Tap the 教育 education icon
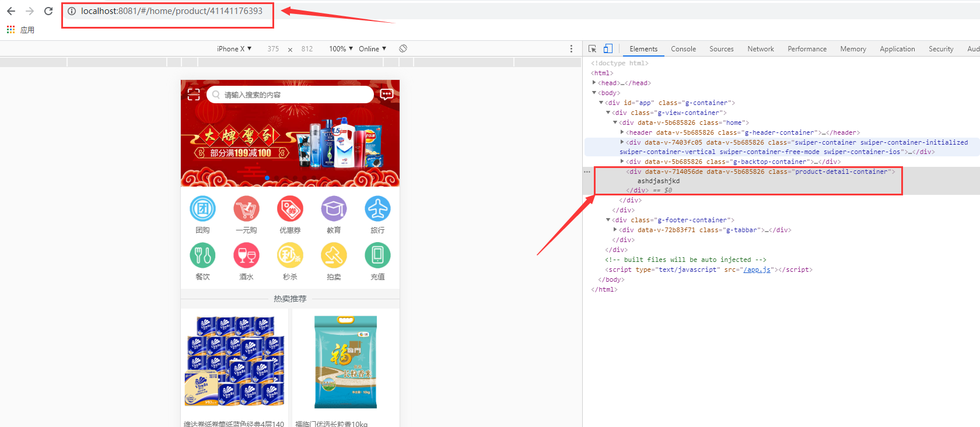The height and width of the screenshot is (427, 980). tap(334, 208)
